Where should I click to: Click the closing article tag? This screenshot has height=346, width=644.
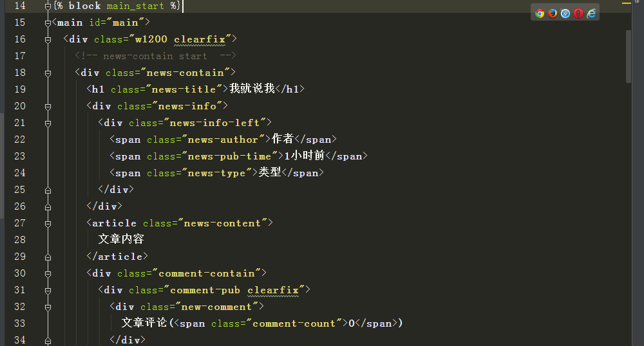(x=117, y=257)
